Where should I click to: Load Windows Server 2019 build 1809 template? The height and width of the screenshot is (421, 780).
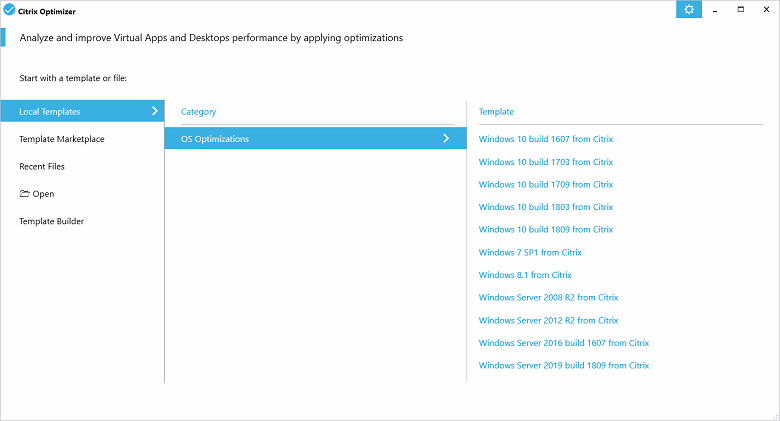(x=564, y=365)
